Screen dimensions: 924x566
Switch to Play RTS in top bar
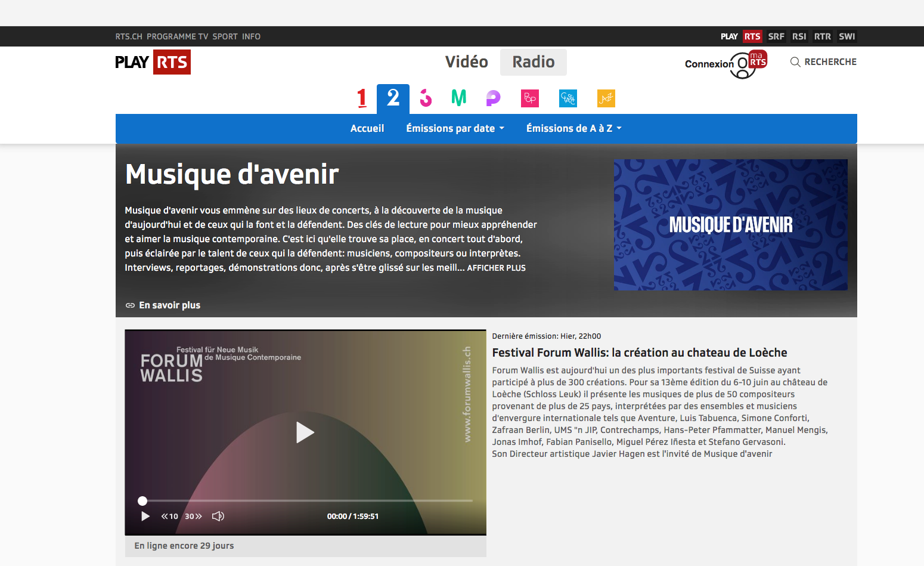pyautogui.click(x=752, y=36)
